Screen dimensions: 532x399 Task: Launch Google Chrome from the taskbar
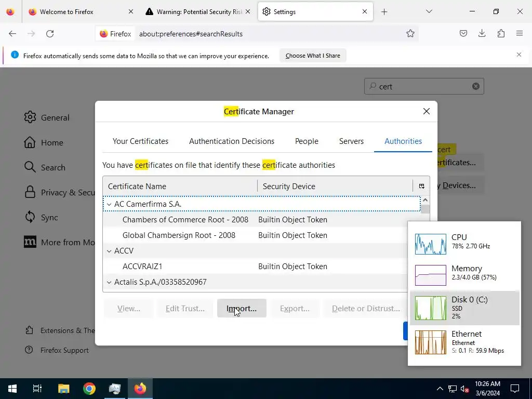pos(89,389)
